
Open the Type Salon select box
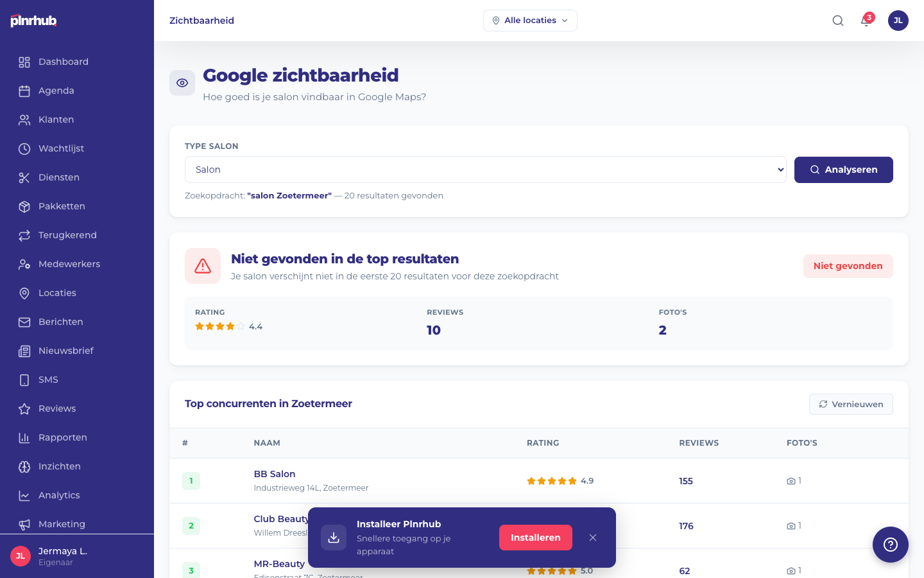coord(485,170)
